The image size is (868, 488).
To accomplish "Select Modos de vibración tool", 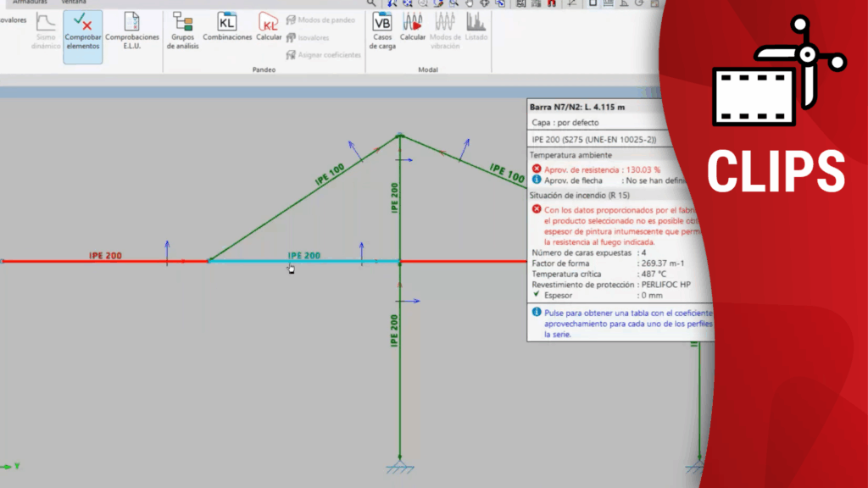I will coord(445,32).
